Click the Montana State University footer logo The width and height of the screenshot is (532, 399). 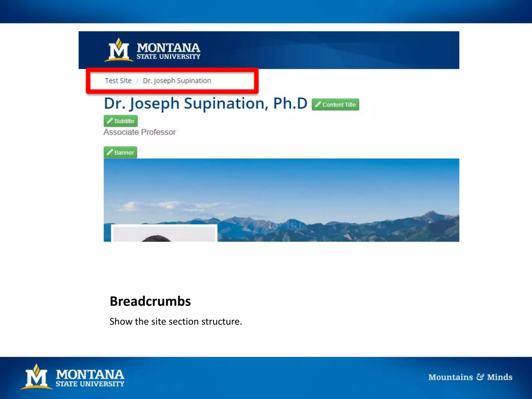(x=72, y=377)
